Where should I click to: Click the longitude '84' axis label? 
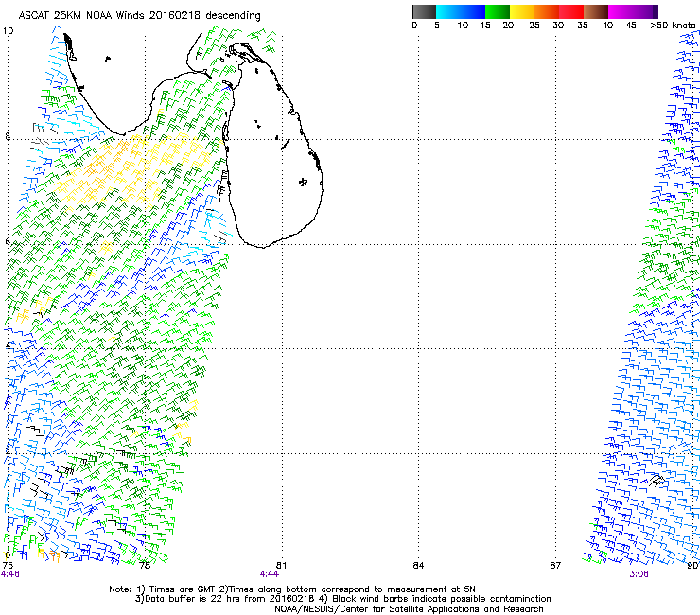(418, 566)
